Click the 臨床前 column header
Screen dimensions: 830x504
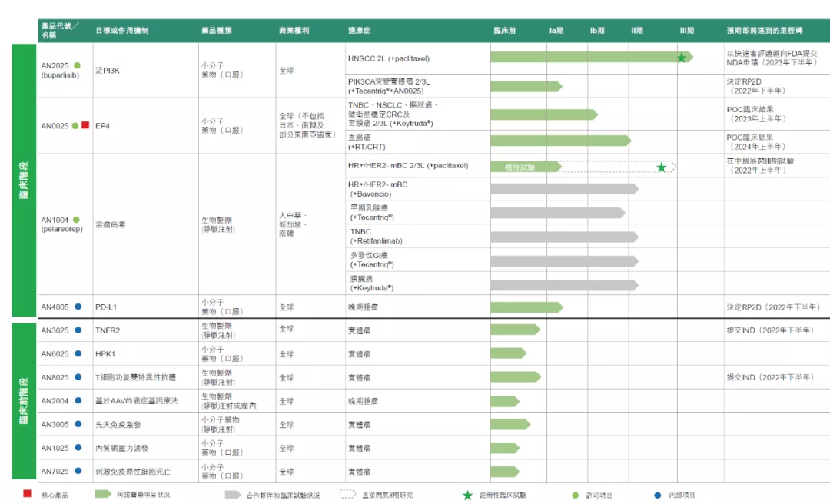click(x=504, y=31)
